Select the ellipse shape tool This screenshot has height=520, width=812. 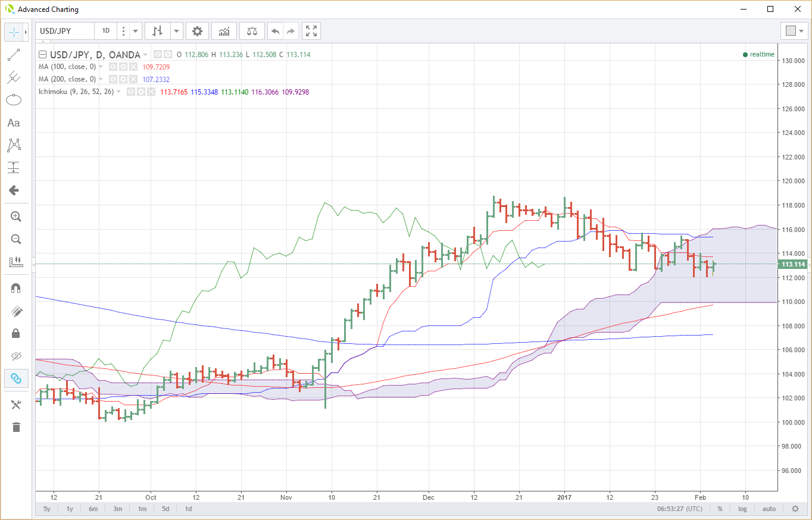pyautogui.click(x=13, y=100)
